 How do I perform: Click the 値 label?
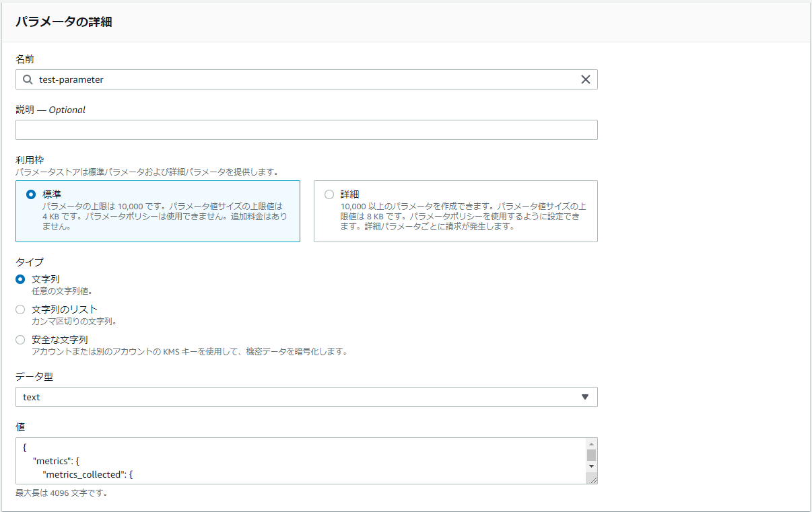click(20, 427)
